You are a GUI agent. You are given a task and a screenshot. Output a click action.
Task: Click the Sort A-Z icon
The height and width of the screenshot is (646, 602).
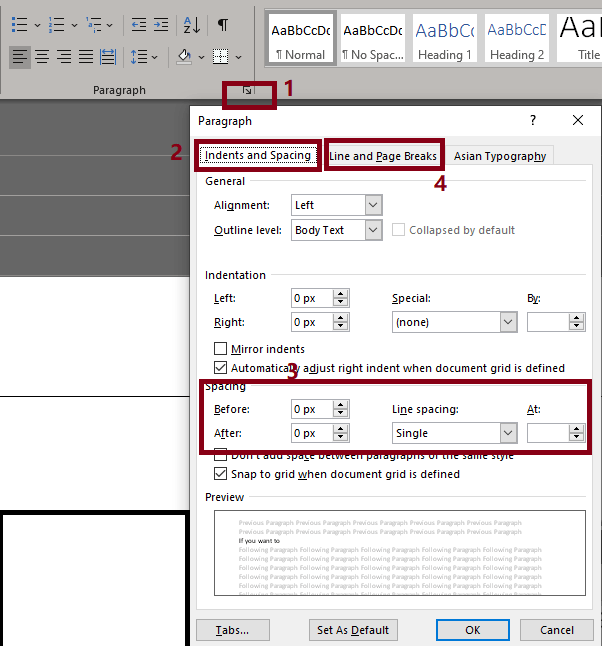(x=192, y=25)
